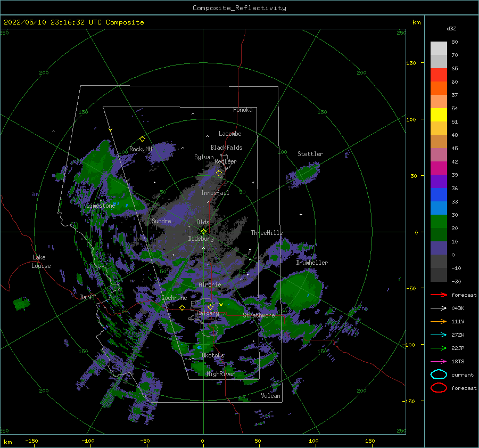Click the Okotoks label
479x448 pixels.
[x=213, y=355]
